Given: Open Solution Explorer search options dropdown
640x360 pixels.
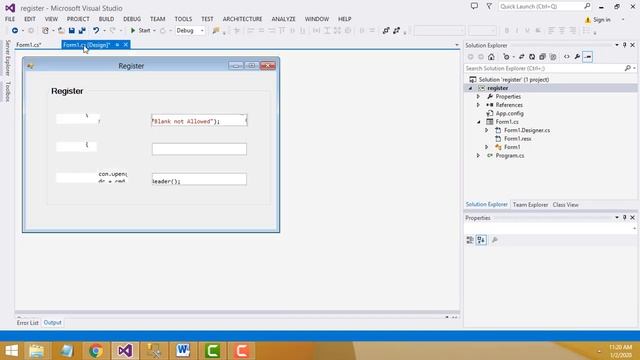Looking at the screenshot, I should tap(634, 69).
